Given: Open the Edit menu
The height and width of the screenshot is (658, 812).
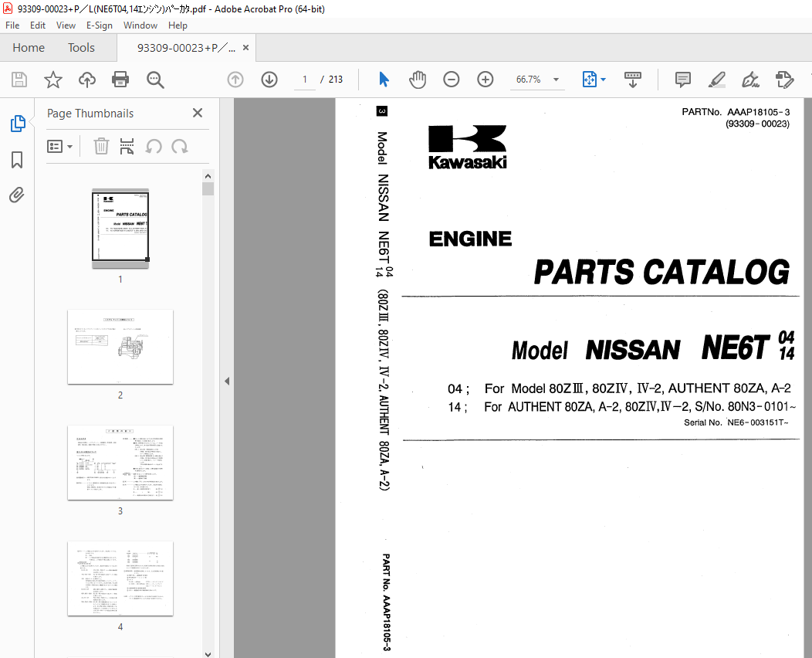Looking at the screenshot, I should 37,25.
